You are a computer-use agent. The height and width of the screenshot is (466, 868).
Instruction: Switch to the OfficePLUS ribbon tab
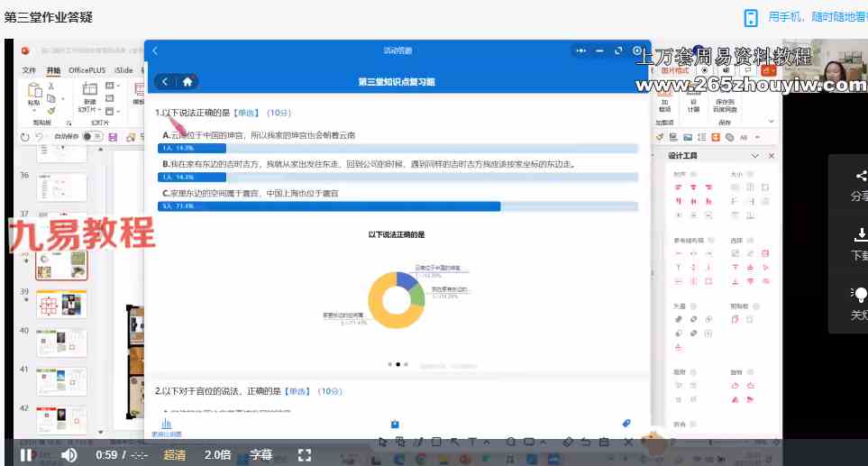pyautogui.click(x=87, y=70)
